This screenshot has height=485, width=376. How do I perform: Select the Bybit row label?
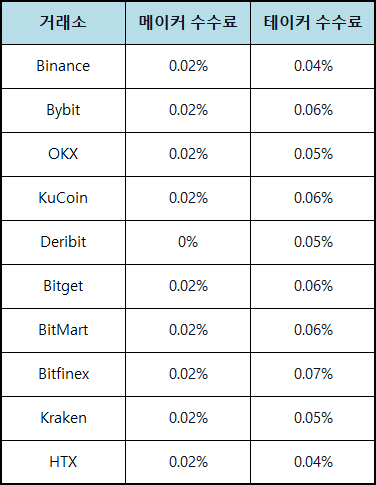pos(63,110)
